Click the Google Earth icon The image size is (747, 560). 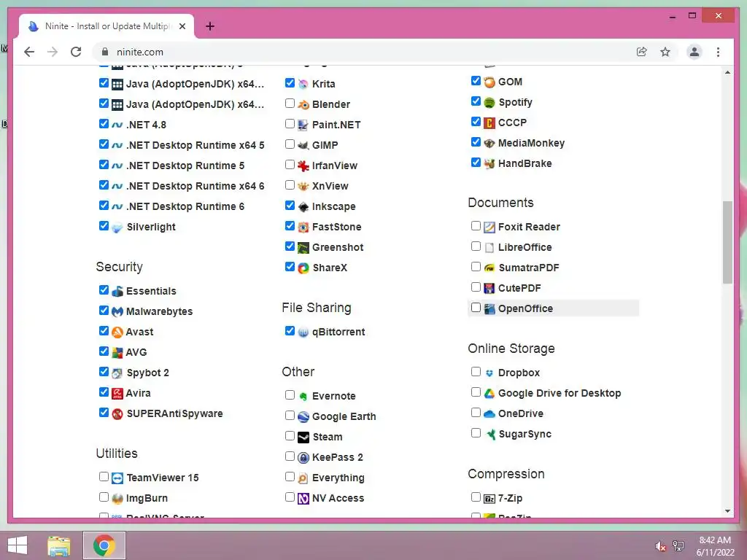[x=303, y=416]
